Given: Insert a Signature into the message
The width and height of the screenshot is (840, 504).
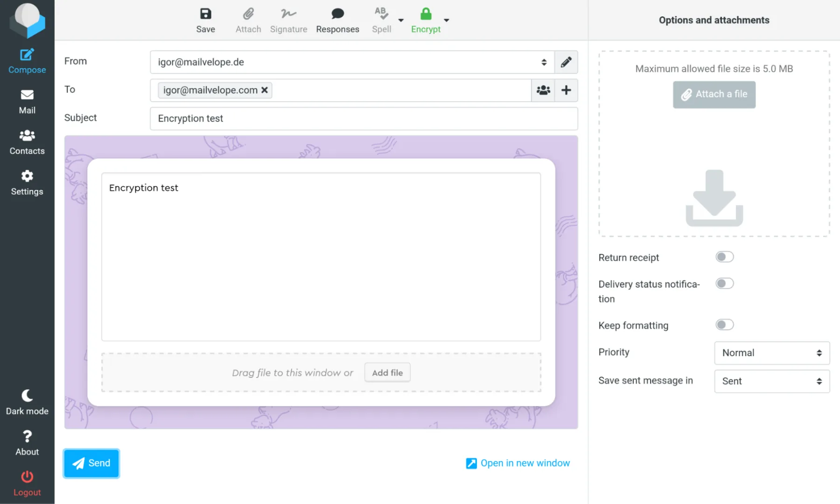Looking at the screenshot, I should click(x=288, y=20).
